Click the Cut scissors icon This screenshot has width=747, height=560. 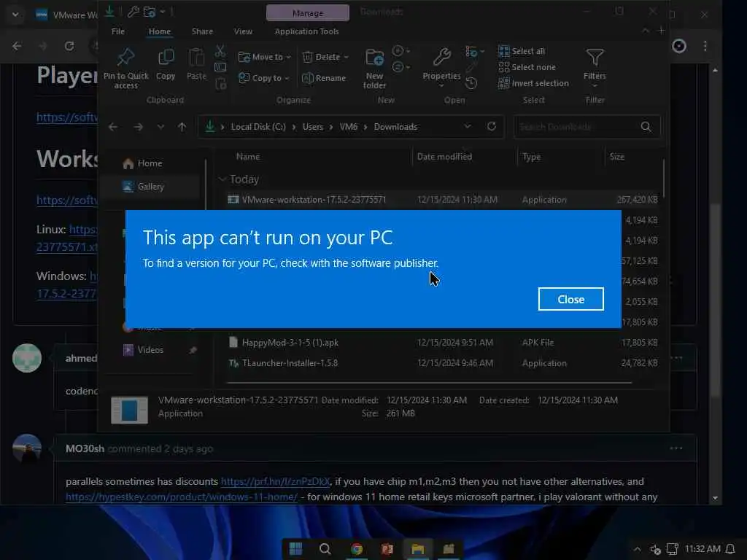220,50
